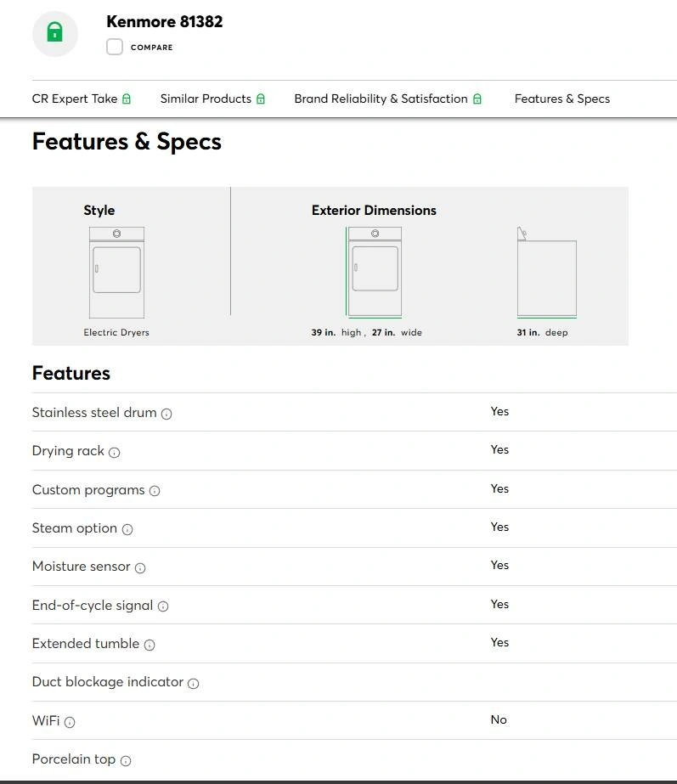Click the dryer side-view depth image
This screenshot has width=677, height=784.
click(x=546, y=273)
